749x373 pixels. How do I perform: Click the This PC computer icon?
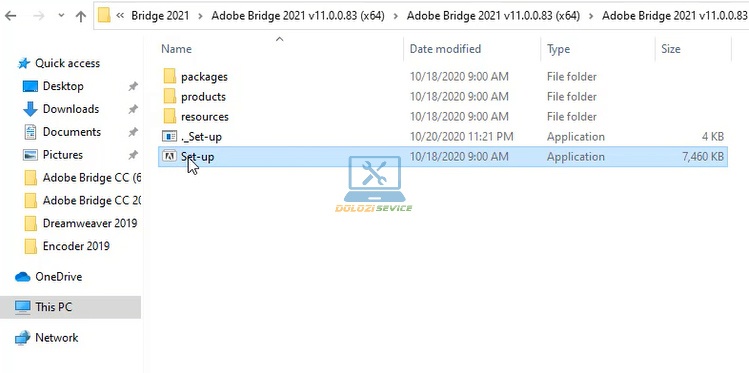coord(22,307)
